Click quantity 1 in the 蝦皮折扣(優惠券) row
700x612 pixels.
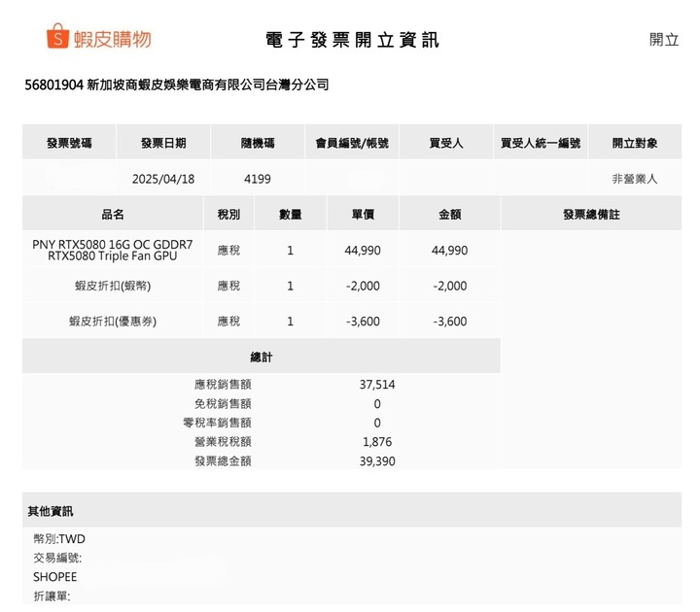(290, 322)
